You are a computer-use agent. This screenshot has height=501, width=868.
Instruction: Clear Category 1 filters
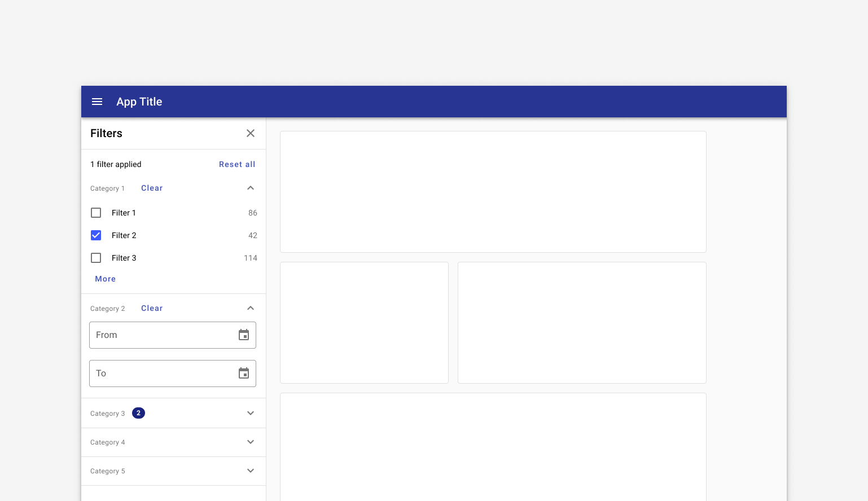(152, 188)
